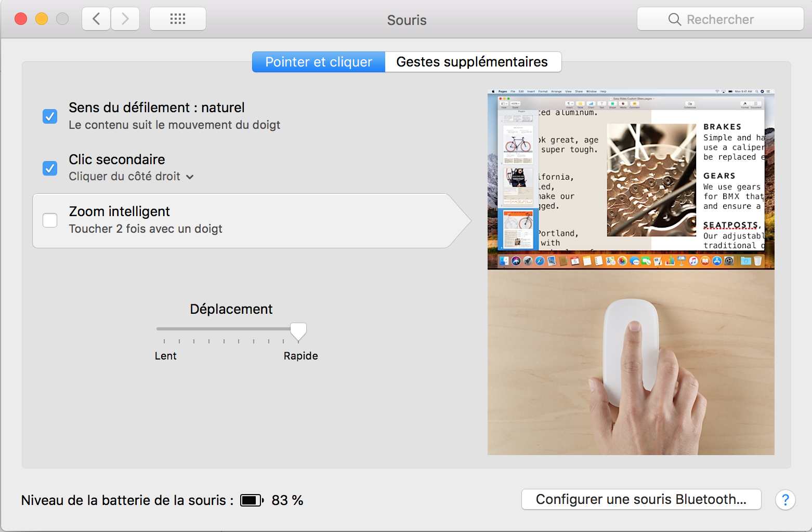The height and width of the screenshot is (532, 812).
Task: Click the Lent end of Déplacement slider
Action: point(164,329)
